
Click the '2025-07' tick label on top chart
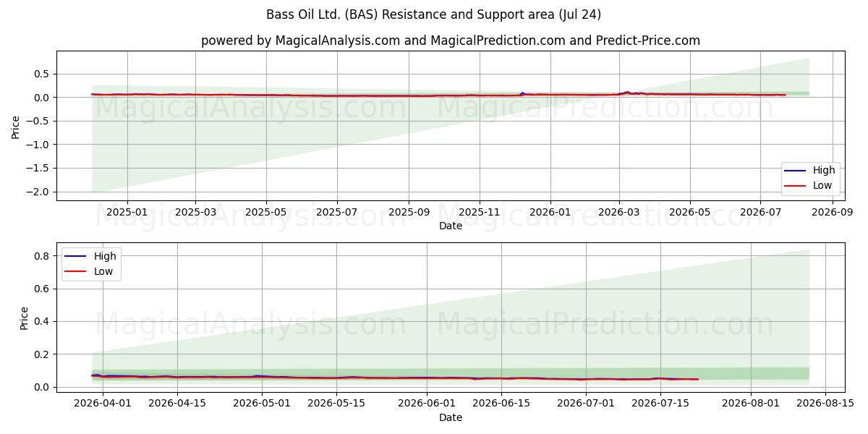337,213
